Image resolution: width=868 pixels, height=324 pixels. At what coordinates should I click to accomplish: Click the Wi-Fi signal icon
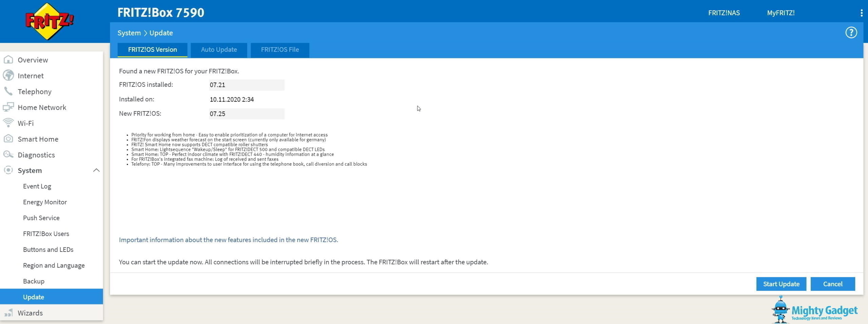[x=8, y=123]
